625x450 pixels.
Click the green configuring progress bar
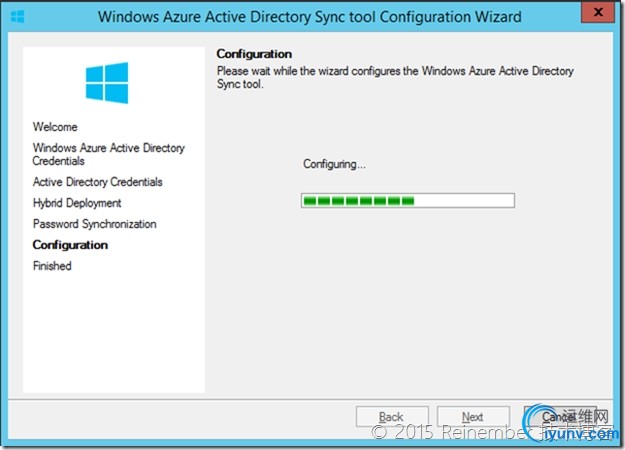click(x=408, y=200)
